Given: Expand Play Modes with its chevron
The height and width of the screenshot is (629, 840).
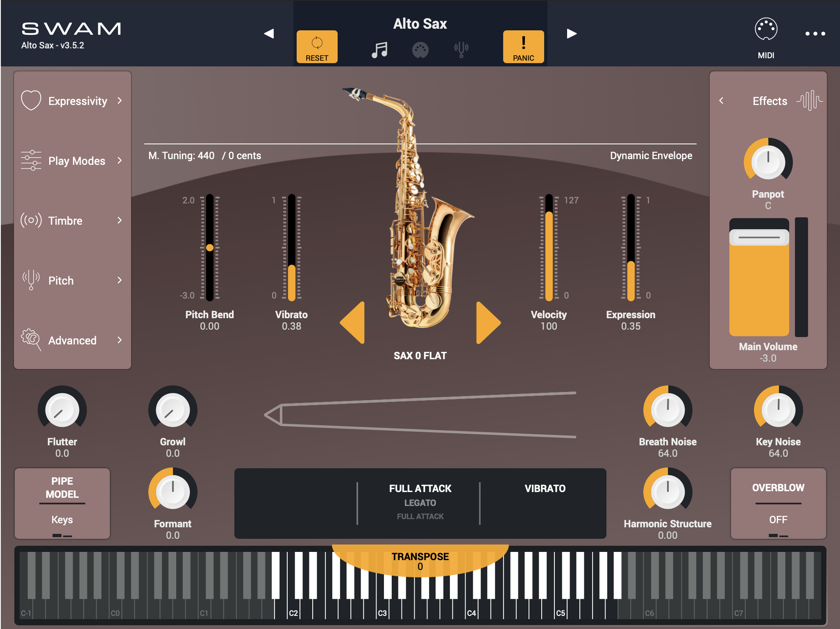Looking at the screenshot, I should 120,160.
